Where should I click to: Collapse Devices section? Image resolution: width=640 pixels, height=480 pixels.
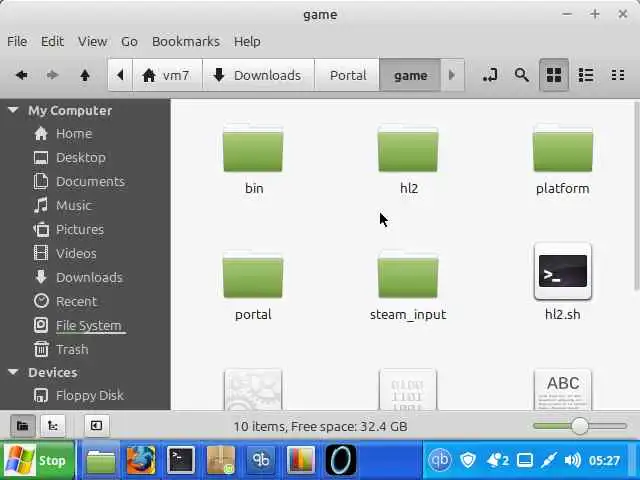[13, 372]
